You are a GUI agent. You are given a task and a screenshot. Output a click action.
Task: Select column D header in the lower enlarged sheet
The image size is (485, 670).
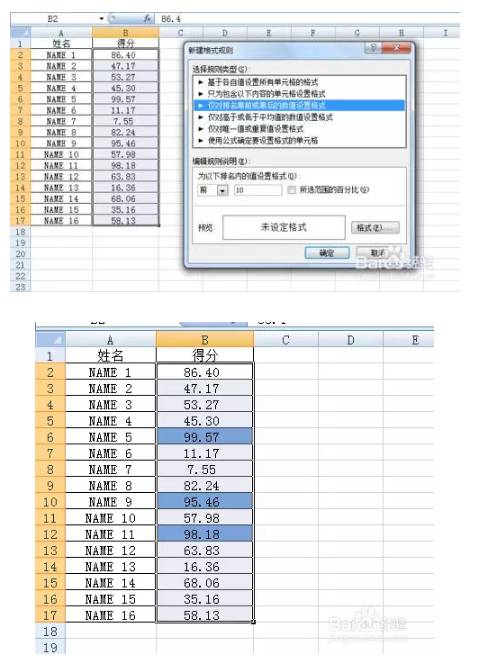click(x=350, y=340)
